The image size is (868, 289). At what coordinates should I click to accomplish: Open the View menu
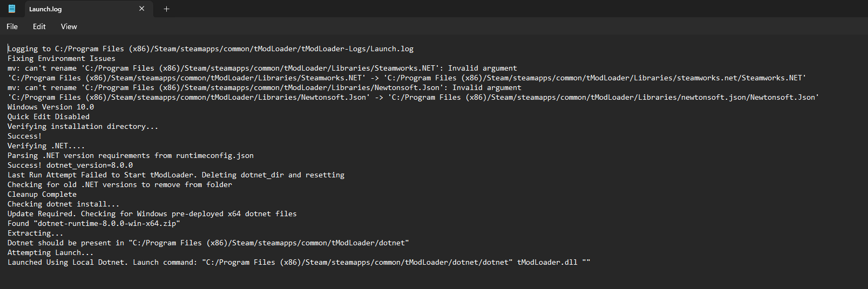(69, 26)
